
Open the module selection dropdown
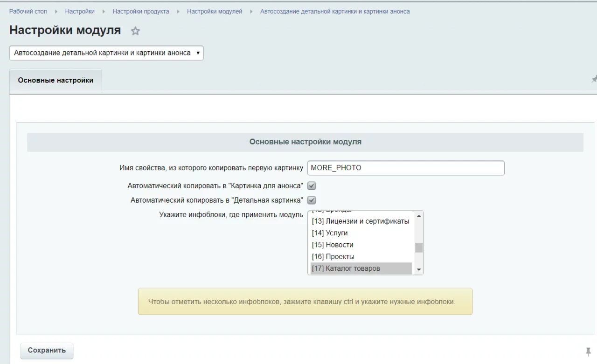click(106, 53)
